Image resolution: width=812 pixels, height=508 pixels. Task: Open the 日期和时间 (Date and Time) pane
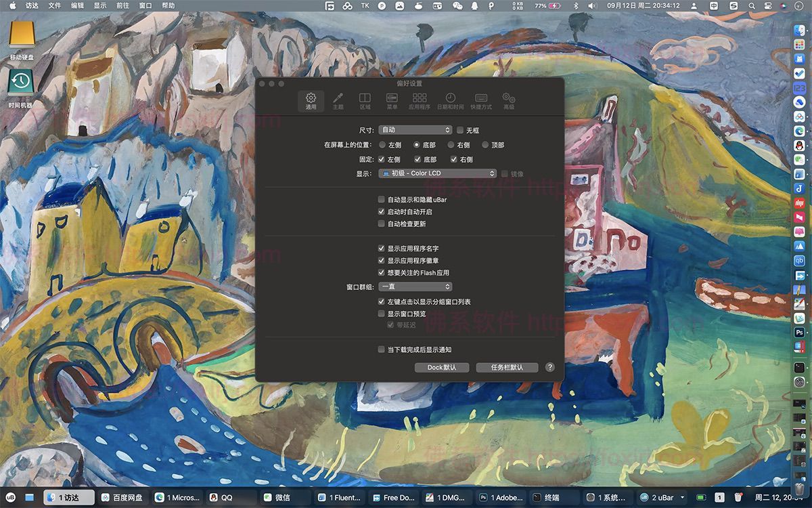pyautogui.click(x=450, y=101)
